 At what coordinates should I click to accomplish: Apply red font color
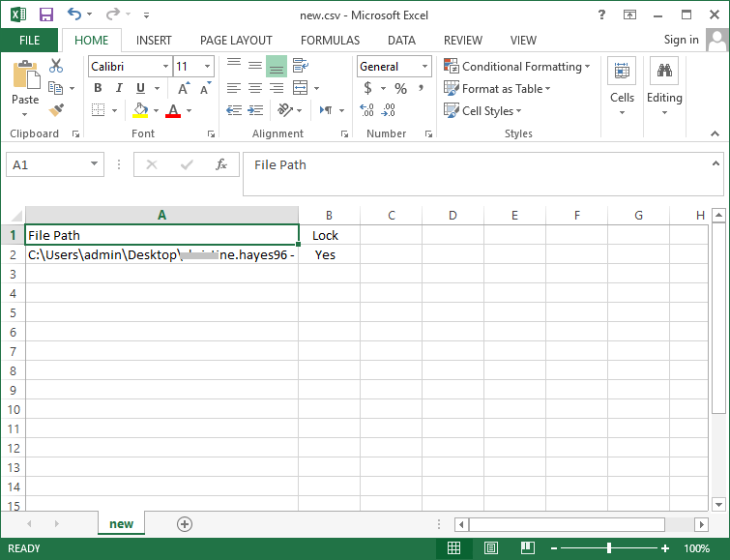(x=173, y=110)
